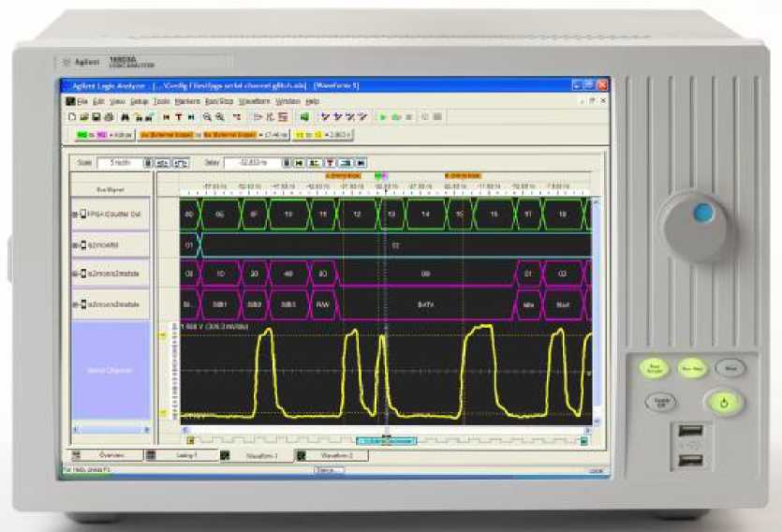Click the Scale input field
The width and height of the screenshot is (782, 532).
(123, 162)
